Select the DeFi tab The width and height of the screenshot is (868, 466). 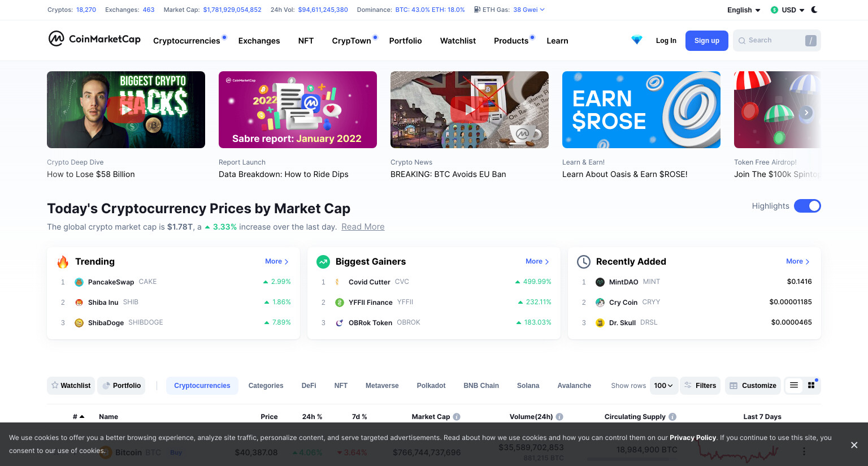tap(309, 386)
